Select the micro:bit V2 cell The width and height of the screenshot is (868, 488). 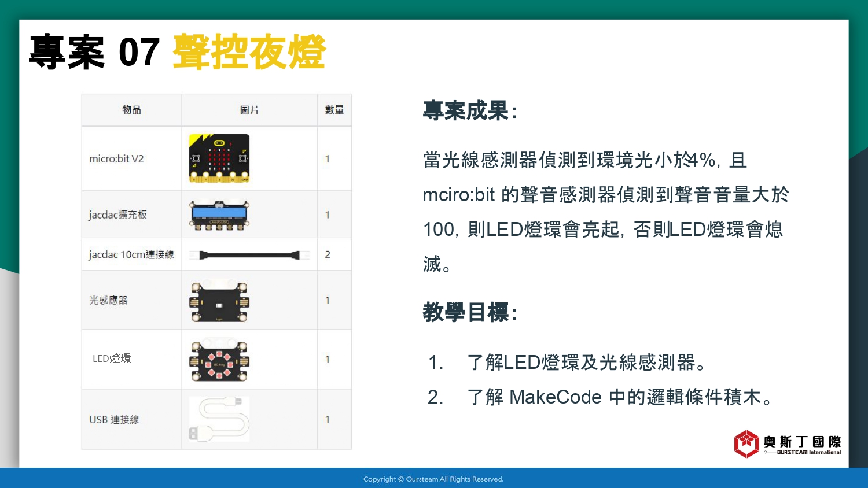point(131,158)
